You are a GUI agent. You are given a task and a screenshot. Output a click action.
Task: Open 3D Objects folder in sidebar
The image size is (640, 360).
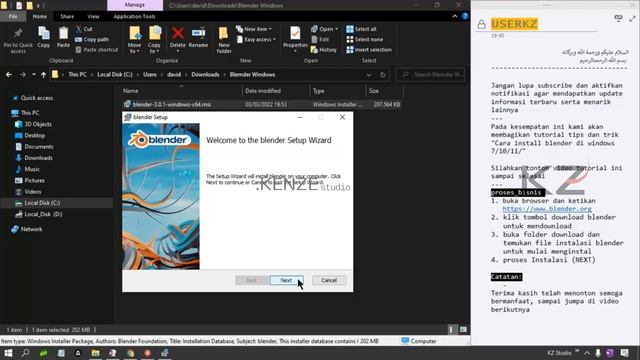pyautogui.click(x=38, y=124)
